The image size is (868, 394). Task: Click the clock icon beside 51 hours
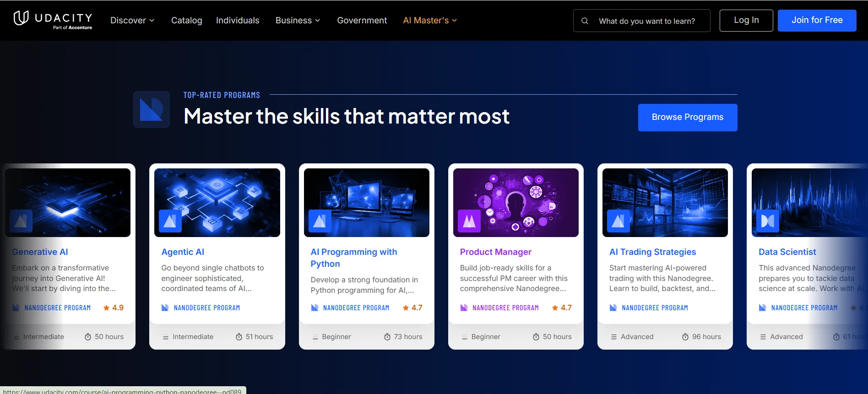(x=239, y=337)
